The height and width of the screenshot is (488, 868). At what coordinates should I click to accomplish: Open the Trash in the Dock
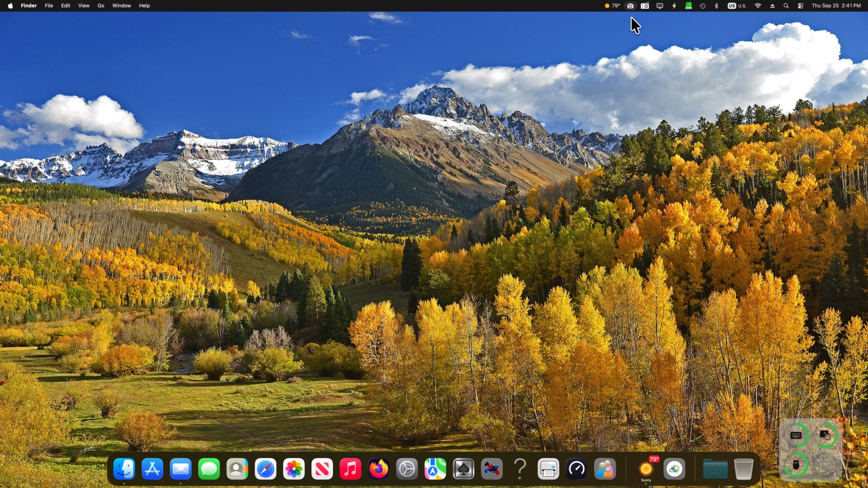pyautogui.click(x=743, y=469)
